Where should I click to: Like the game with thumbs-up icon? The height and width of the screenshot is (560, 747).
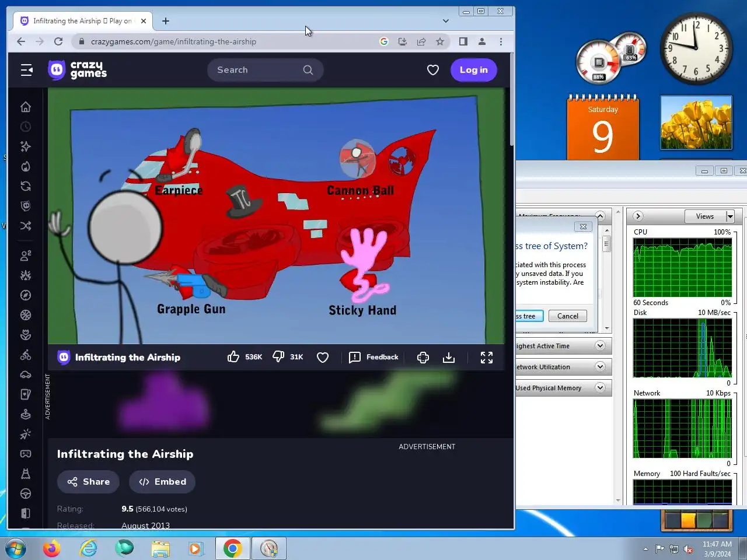233,357
